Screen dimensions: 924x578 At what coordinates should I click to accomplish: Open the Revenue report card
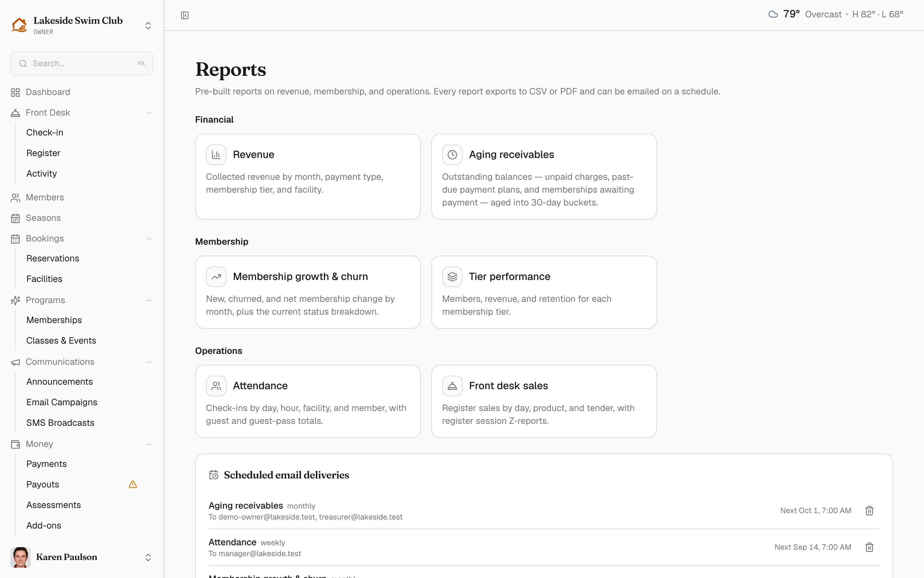pyautogui.click(x=308, y=177)
